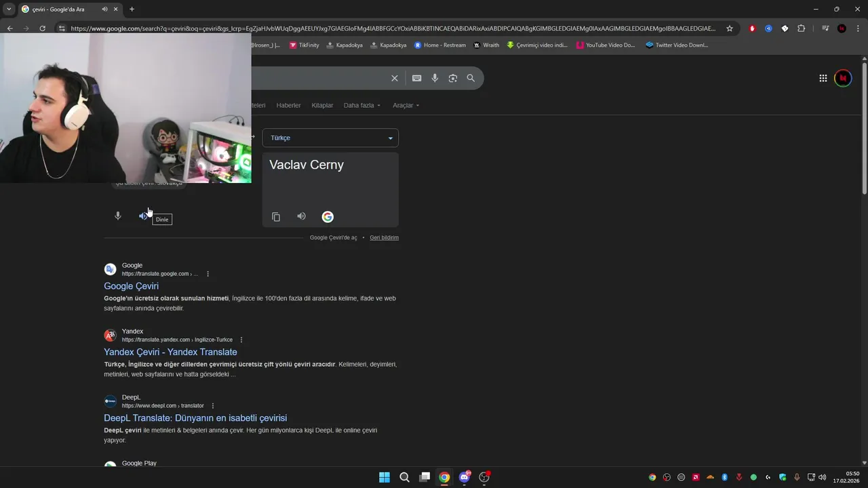Image resolution: width=868 pixels, height=488 pixels.
Task: Open the Wraith bookmark
Action: [x=486, y=45]
